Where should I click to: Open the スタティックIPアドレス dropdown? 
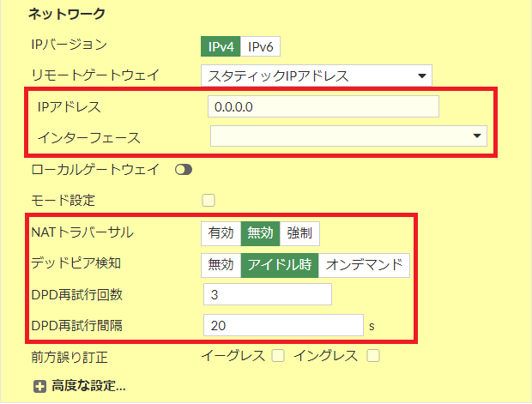[x=317, y=75]
